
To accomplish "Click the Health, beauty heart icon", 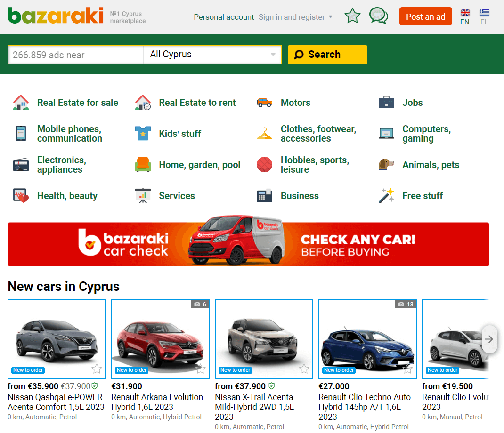I will [21, 196].
